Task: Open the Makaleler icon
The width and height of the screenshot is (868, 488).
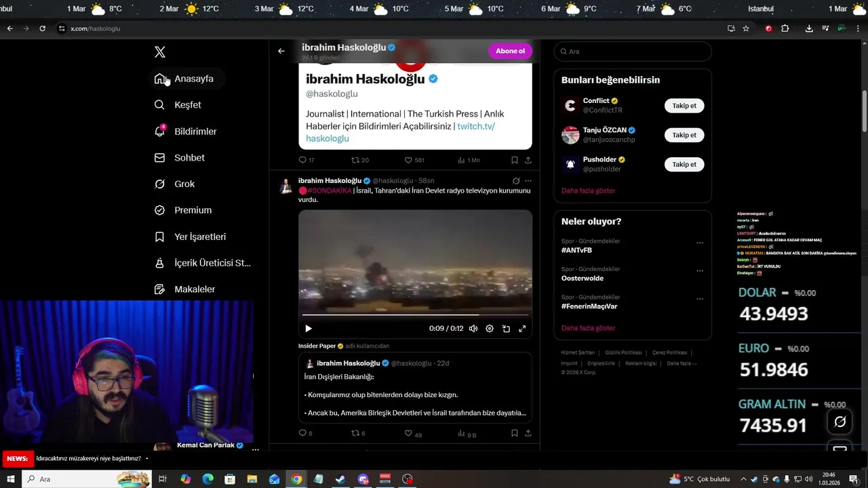Action: (159, 289)
